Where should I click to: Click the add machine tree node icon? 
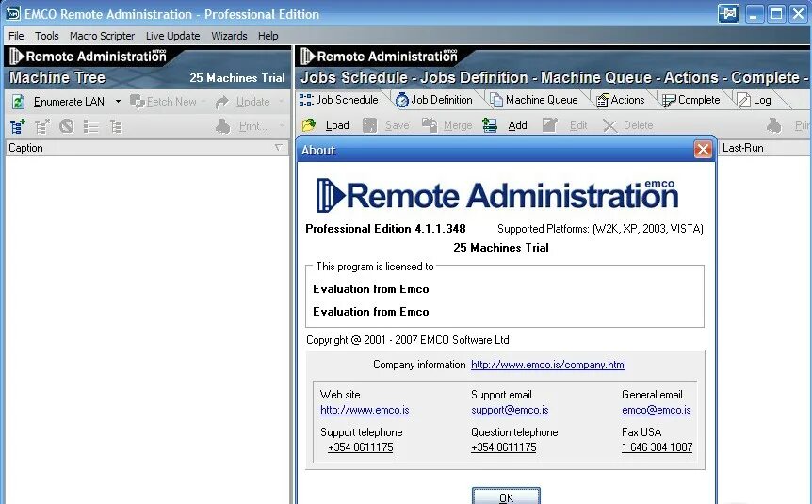pyautogui.click(x=18, y=126)
